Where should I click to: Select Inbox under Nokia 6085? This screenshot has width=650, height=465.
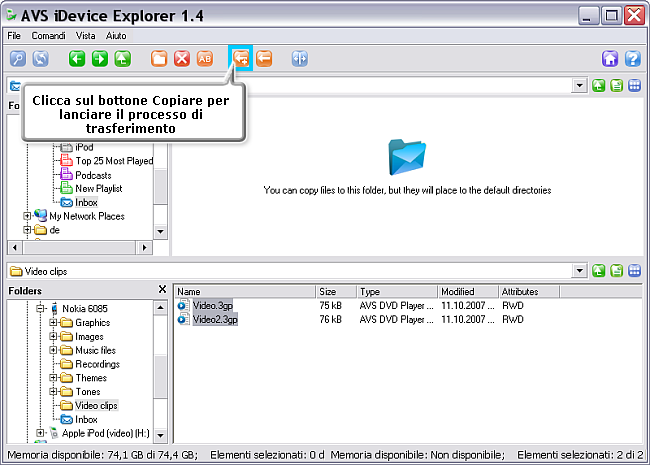tap(86, 419)
